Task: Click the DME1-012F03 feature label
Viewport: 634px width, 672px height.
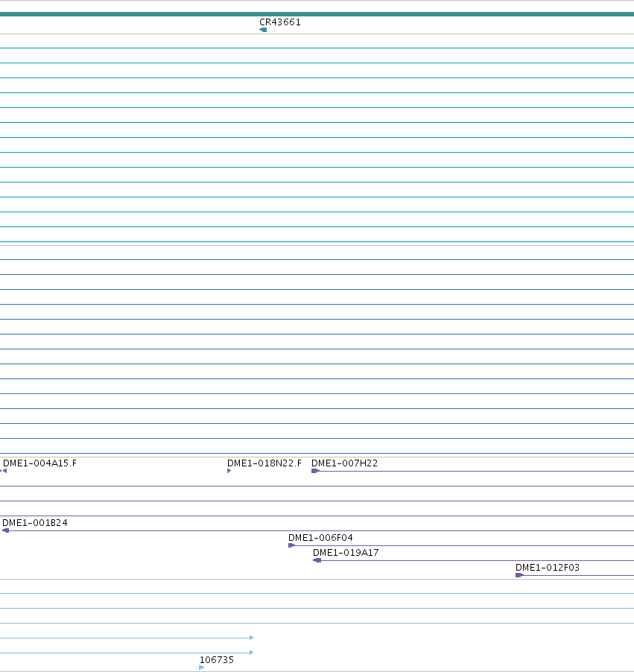Action: coord(548,568)
